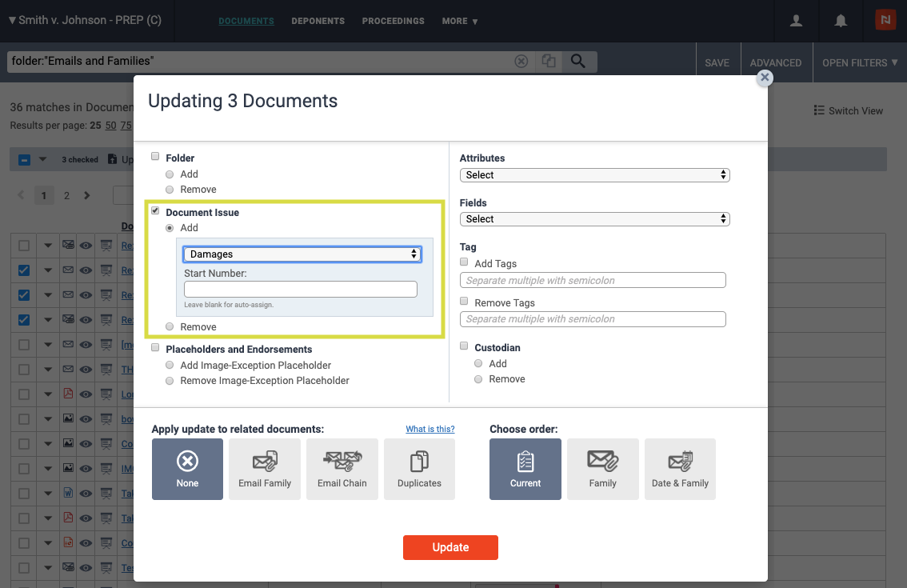Click the presentation icon in the first document row
This screenshot has height=588, width=907.
106,246
